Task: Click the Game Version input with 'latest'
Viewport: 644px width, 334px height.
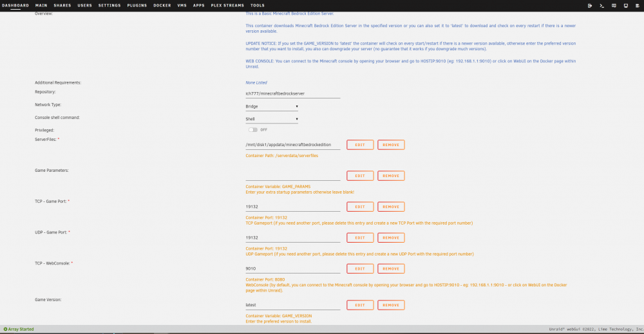Action: (x=293, y=305)
